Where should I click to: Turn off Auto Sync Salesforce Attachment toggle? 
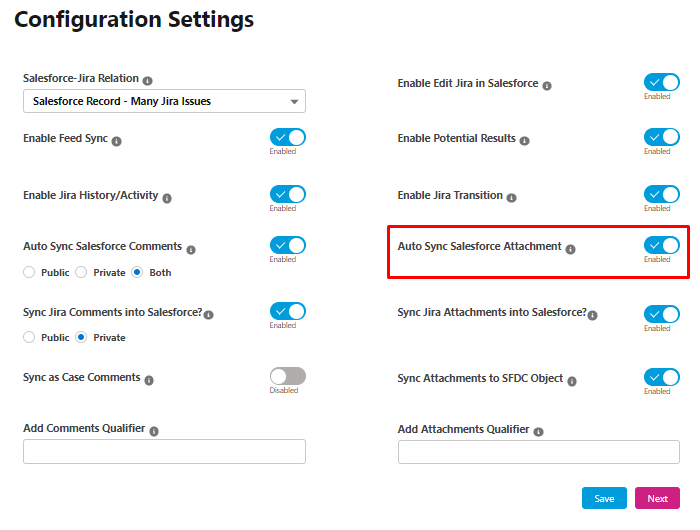tap(662, 245)
